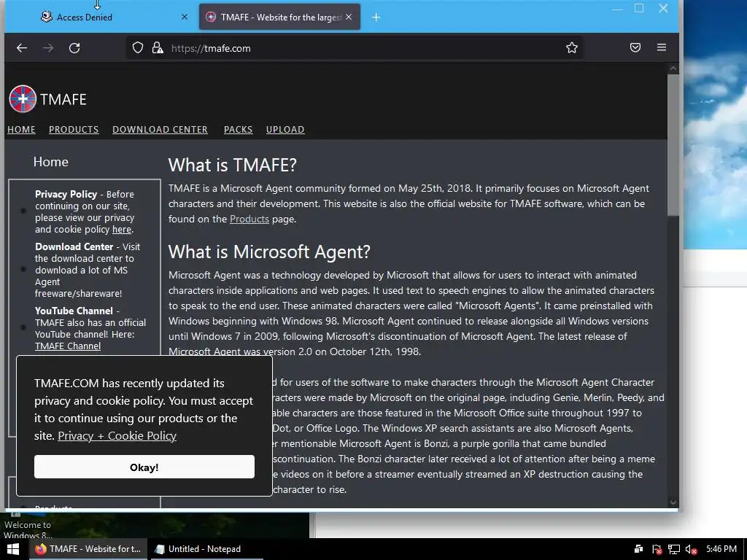This screenshot has width=747, height=560.
Task: Click the page vertical scrollbar thumb
Action: pyautogui.click(x=673, y=144)
